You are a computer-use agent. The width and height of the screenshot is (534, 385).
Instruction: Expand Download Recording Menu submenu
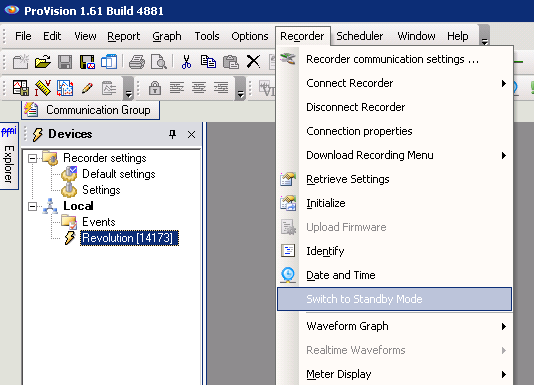[394, 155]
